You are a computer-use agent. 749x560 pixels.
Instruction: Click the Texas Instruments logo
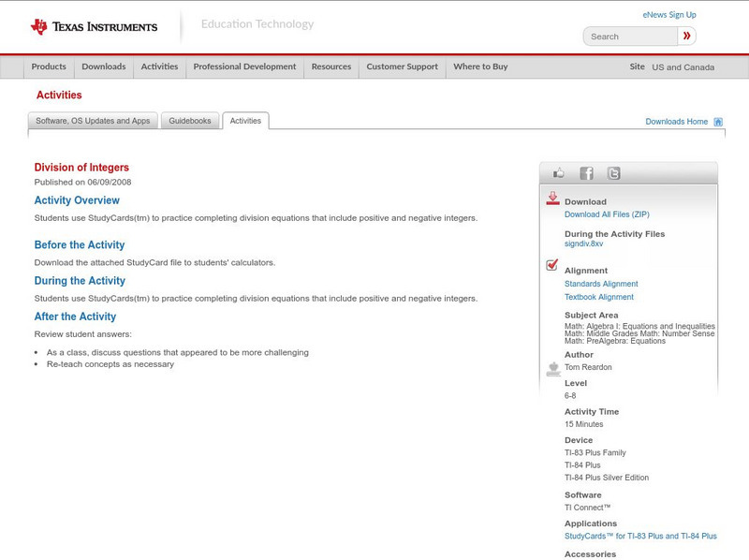tap(94, 27)
